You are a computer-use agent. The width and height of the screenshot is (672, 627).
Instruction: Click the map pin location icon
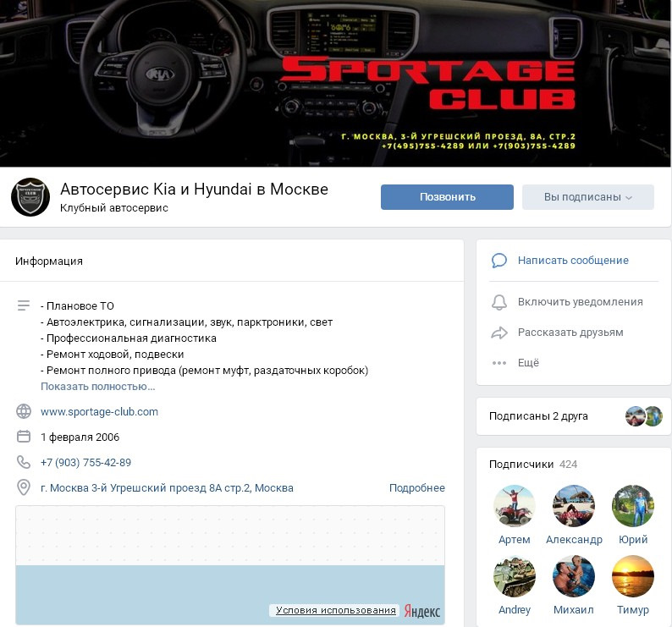click(24, 487)
